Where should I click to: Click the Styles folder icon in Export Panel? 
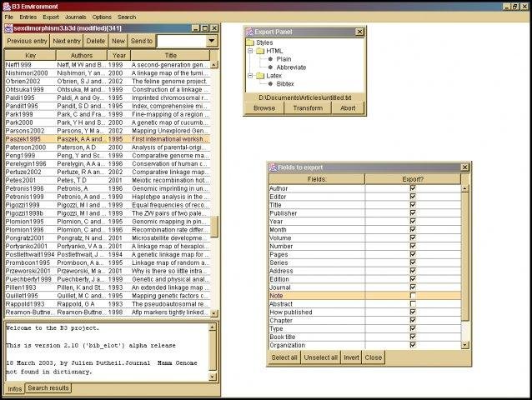(x=250, y=42)
